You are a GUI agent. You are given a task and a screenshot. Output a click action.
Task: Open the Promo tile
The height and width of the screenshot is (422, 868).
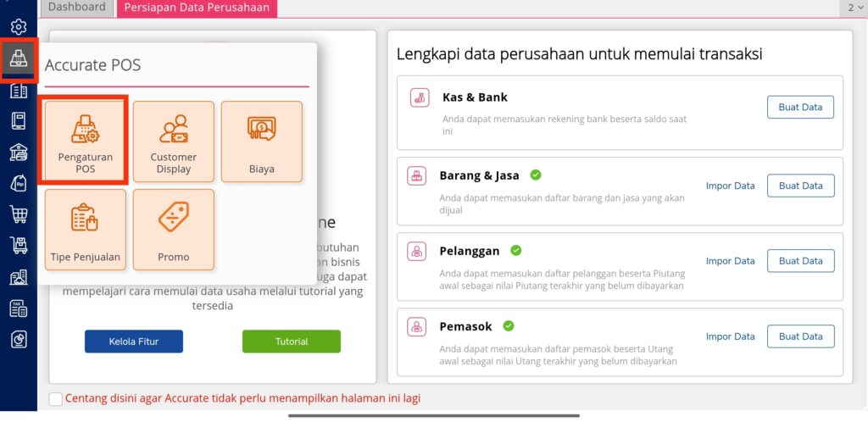click(x=173, y=230)
